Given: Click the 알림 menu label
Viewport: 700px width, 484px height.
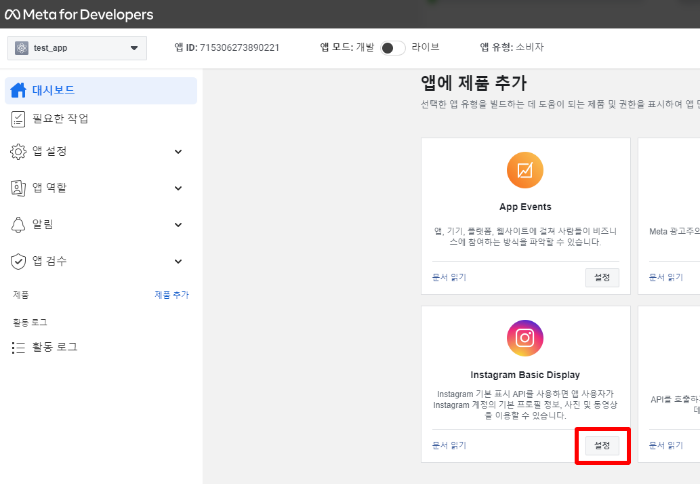Looking at the screenshot, I should pyautogui.click(x=42, y=224).
